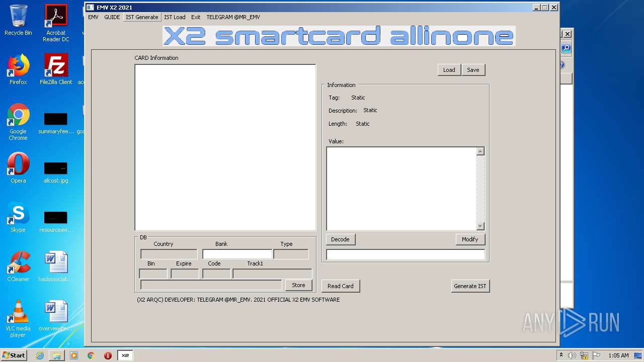The width and height of the screenshot is (644, 362).
Task: Open File Explorer from the taskbar
Action: [57, 355]
